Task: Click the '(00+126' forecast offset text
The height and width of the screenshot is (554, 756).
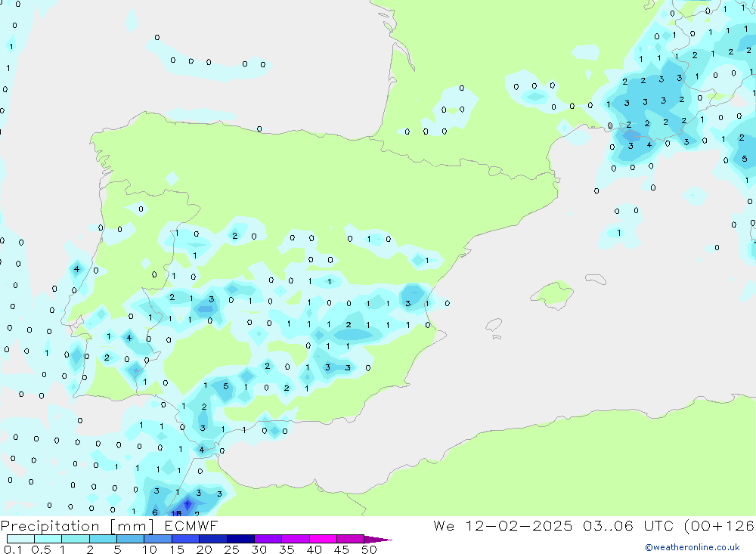Action: click(x=720, y=526)
